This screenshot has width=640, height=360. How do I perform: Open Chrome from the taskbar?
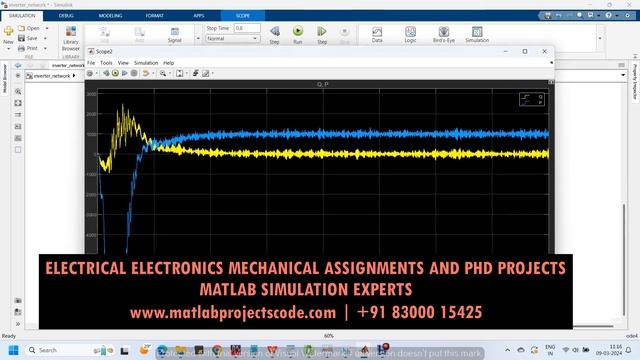pyautogui.click(x=217, y=350)
